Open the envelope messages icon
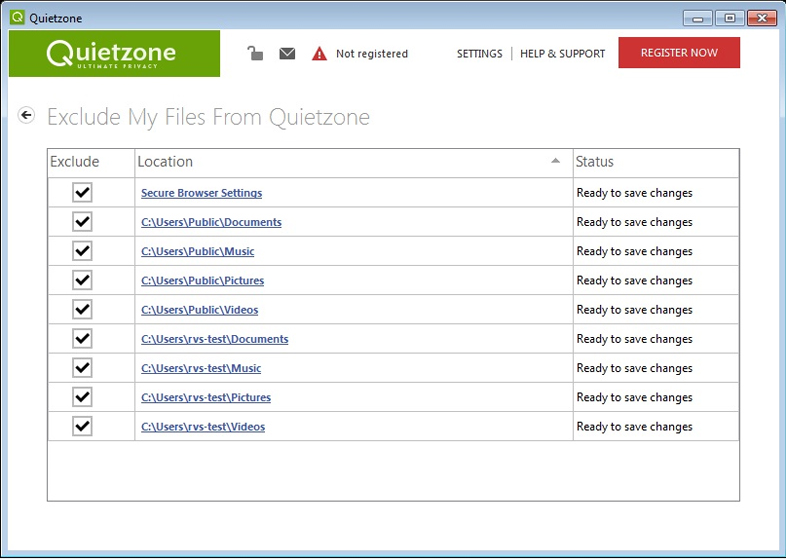Image resolution: width=786 pixels, height=559 pixels. pyautogui.click(x=287, y=53)
